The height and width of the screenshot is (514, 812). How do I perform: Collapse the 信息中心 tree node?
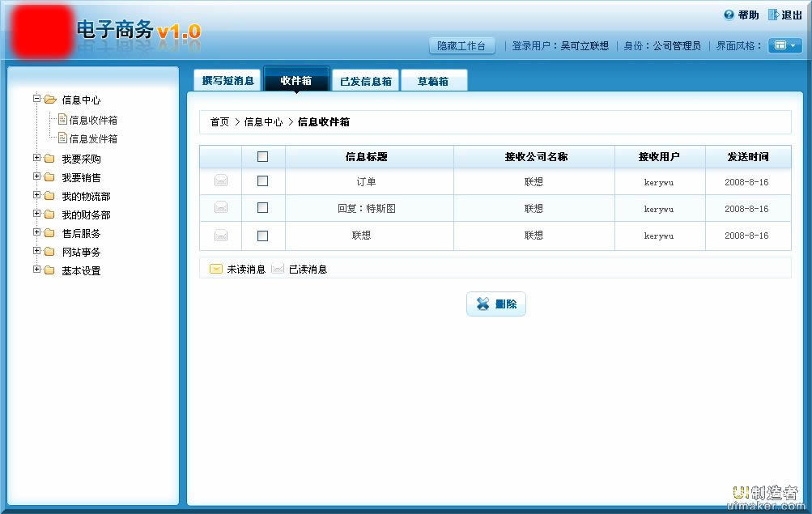click(36, 100)
